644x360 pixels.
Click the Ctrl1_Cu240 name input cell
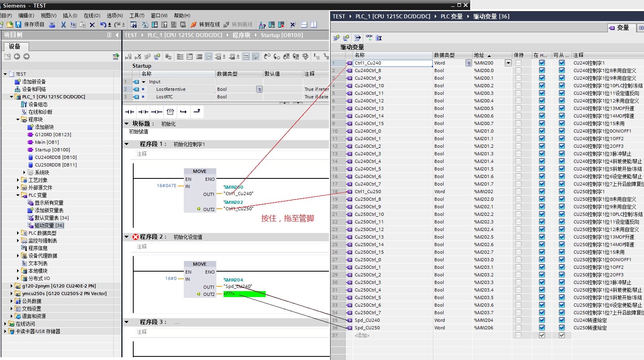[x=393, y=63]
